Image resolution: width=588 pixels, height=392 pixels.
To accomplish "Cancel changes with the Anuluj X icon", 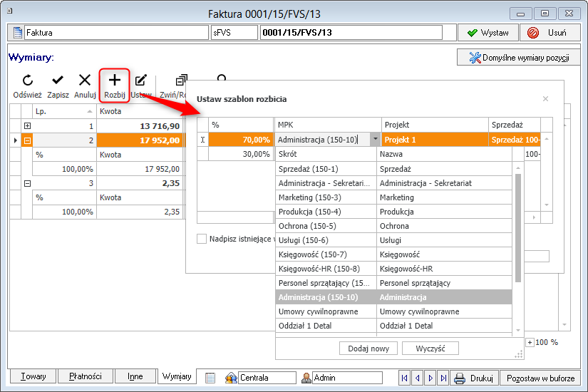I will coord(85,80).
